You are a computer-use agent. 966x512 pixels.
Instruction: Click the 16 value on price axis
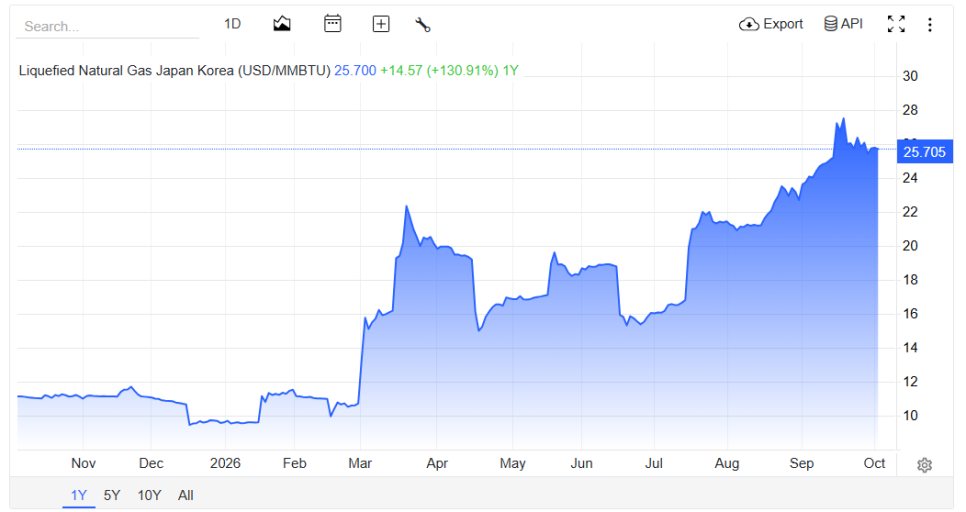tap(910, 314)
